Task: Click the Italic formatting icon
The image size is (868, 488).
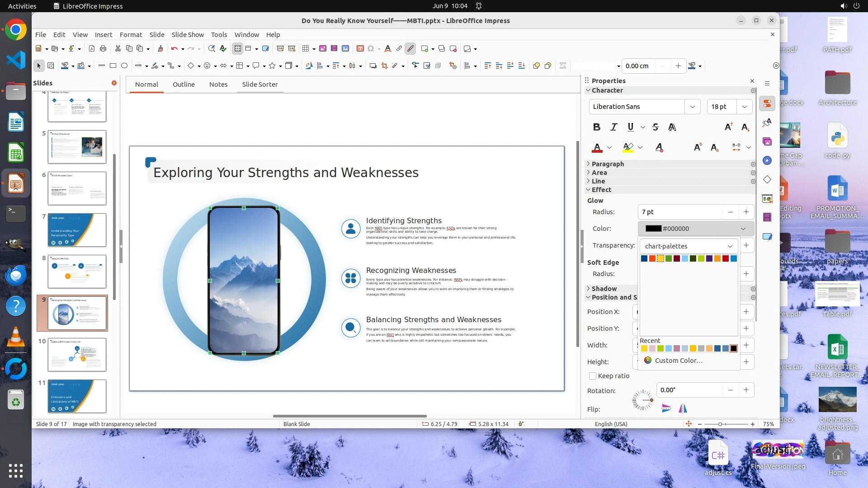Action: tap(613, 127)
